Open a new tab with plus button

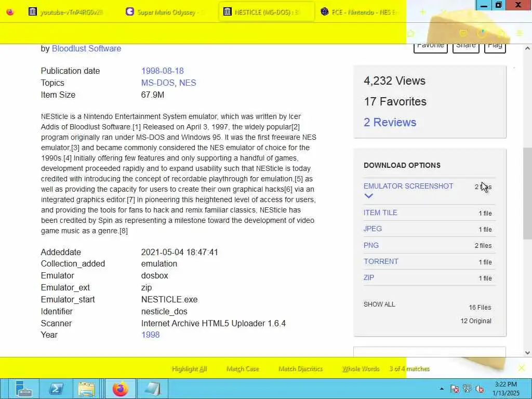click(422, 12)
